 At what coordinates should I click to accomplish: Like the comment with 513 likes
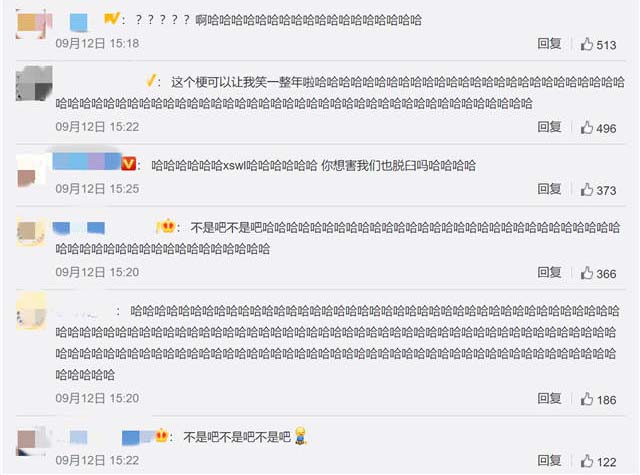tap(587, 44)
